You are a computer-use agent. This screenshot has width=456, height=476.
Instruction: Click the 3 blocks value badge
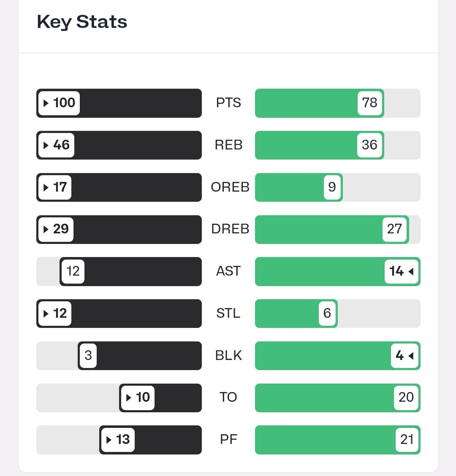tap(88, 356)
